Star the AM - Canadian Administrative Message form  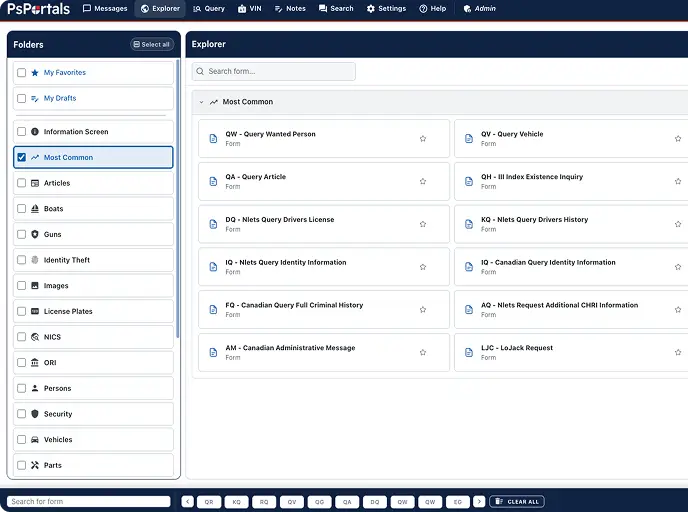(423, 352)
